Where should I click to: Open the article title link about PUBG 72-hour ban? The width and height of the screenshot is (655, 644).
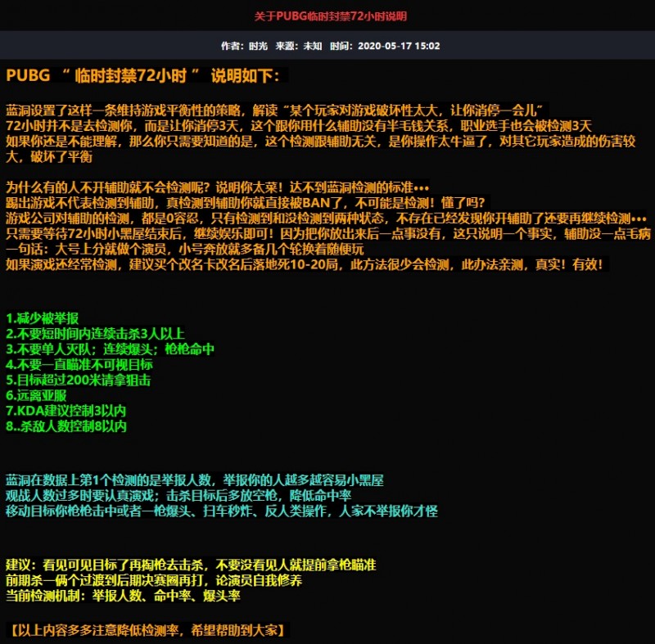(x=327, y=16)
